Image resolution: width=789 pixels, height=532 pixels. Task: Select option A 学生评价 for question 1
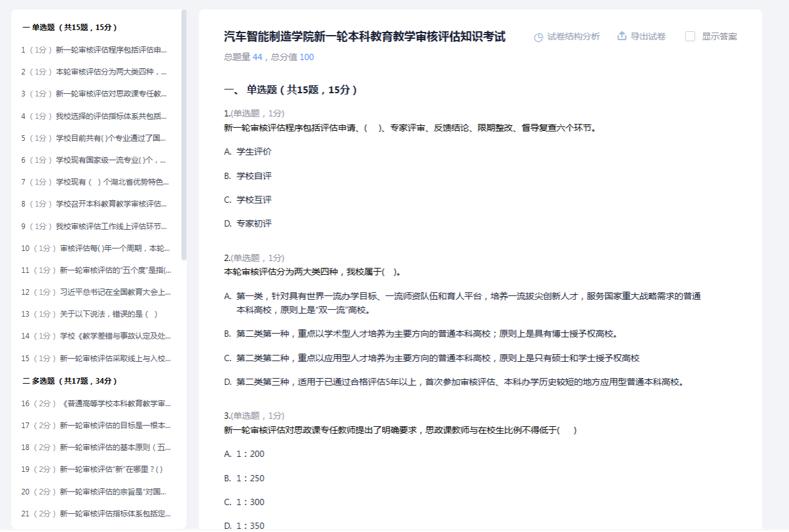[254, 151]
